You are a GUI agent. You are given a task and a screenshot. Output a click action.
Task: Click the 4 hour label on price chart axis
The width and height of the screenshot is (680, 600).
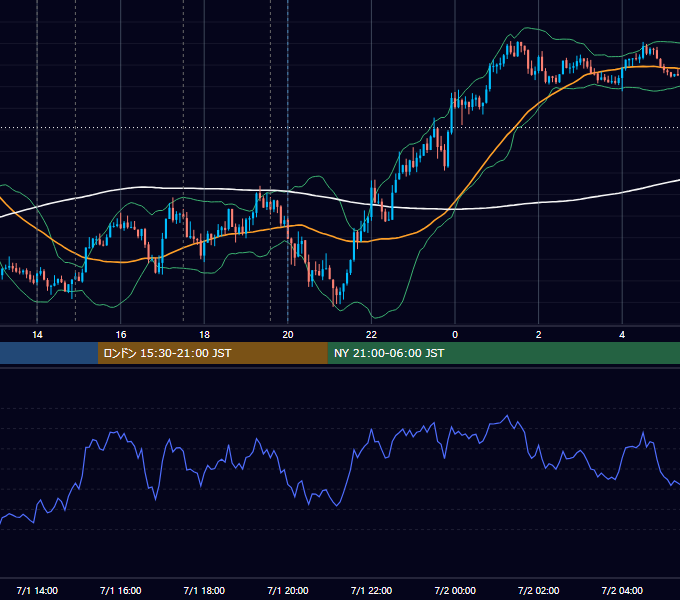point(622,335)
